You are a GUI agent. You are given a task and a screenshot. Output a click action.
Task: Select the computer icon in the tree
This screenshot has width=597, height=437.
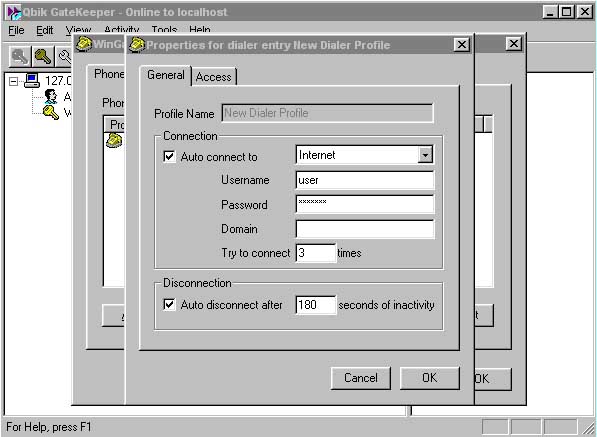(32, 80)
